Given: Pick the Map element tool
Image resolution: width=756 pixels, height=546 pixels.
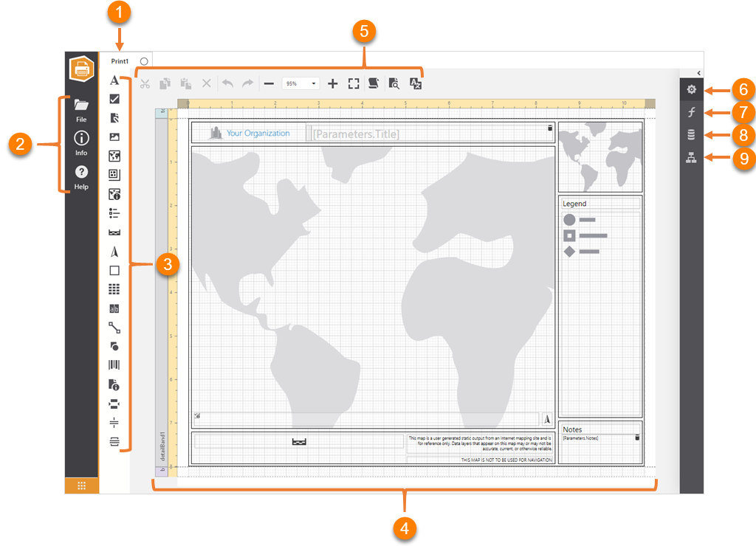Looking at the screenshot, I should click(x=114, y=155).
